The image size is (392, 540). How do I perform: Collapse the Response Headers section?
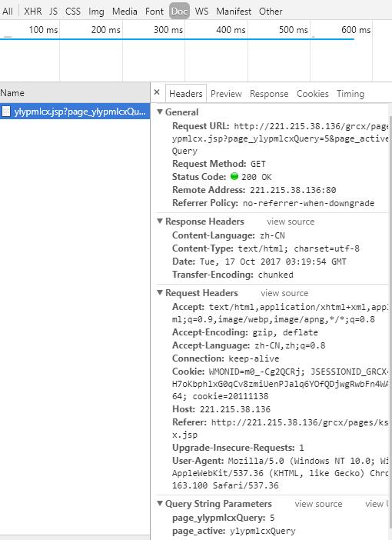pos(160,221)
